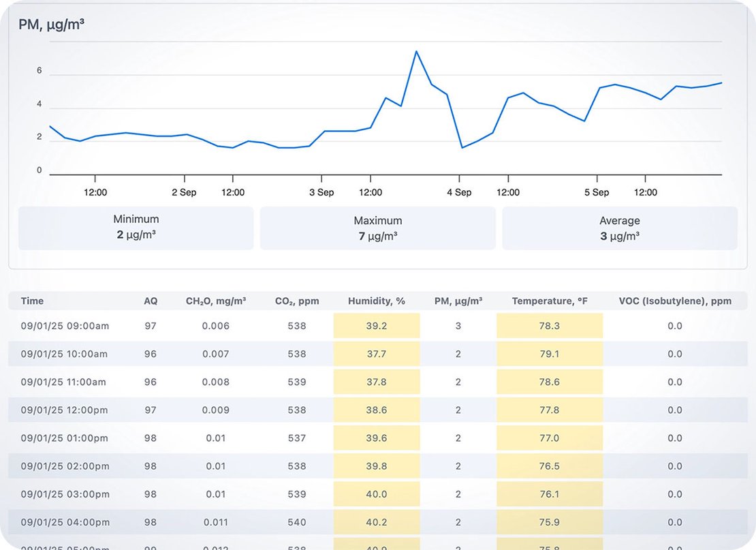Image resolution: width=756 pixels, height=550 pixels.
Task: Click the PM, µg/m³ chart title
Action: tap(51, 25)
